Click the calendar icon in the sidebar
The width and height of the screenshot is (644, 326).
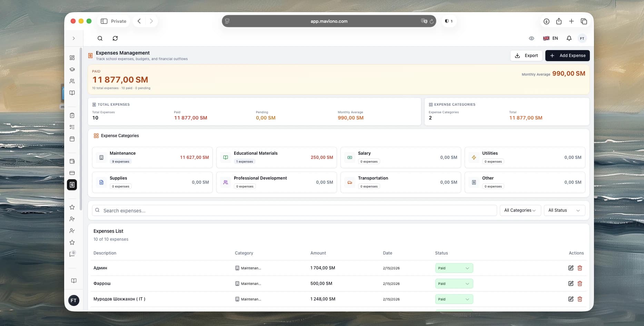click(72, 139)
